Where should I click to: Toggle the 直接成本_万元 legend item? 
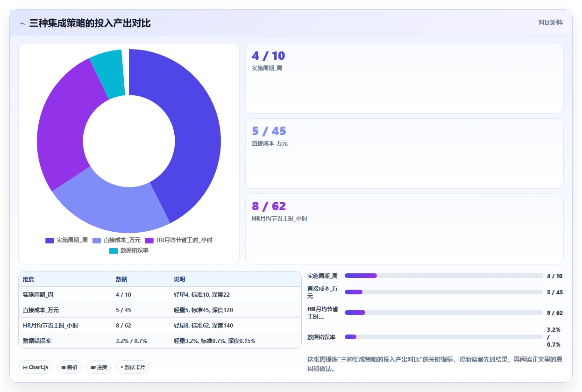click(x=116, y=240)
